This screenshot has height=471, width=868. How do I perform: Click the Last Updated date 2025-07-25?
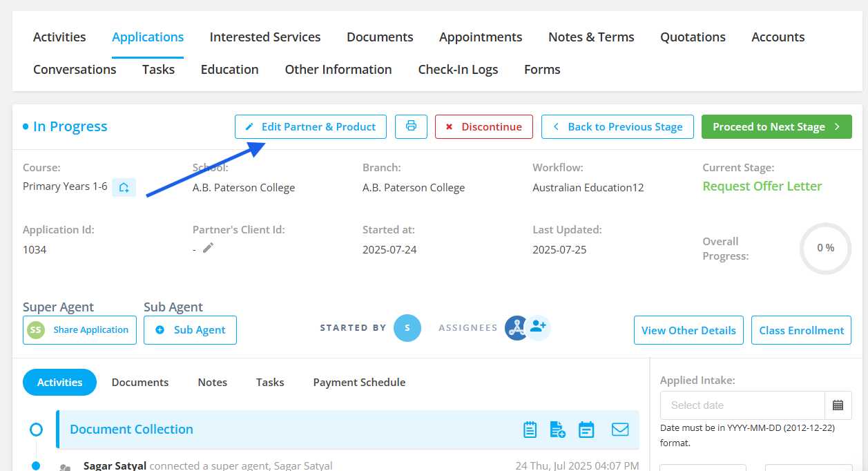tap(559, 250)
